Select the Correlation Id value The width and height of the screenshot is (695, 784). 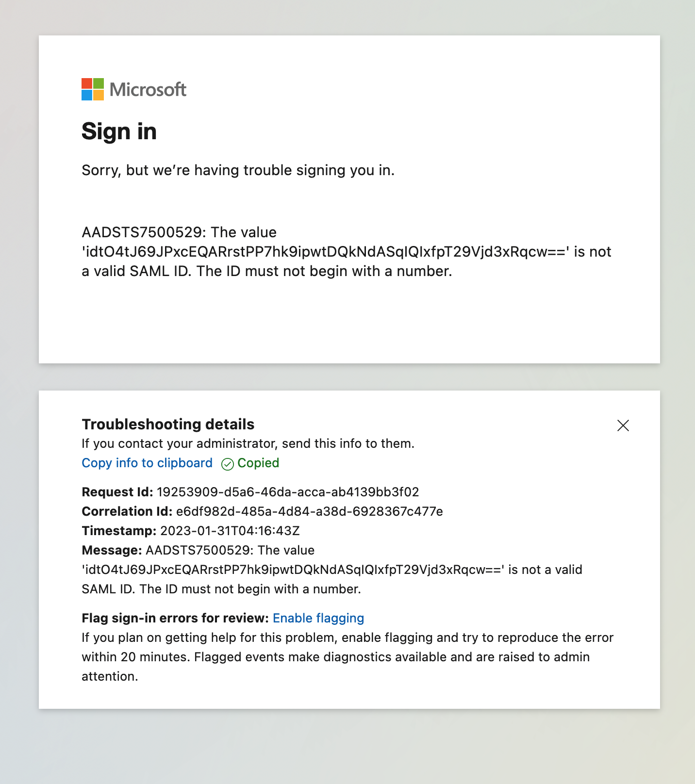pyautogui.click(x=309, y=511)
